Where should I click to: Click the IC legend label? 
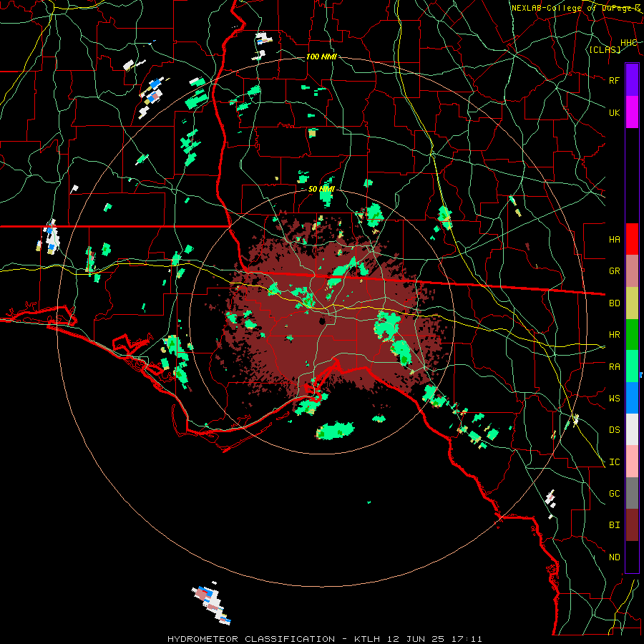614,462
